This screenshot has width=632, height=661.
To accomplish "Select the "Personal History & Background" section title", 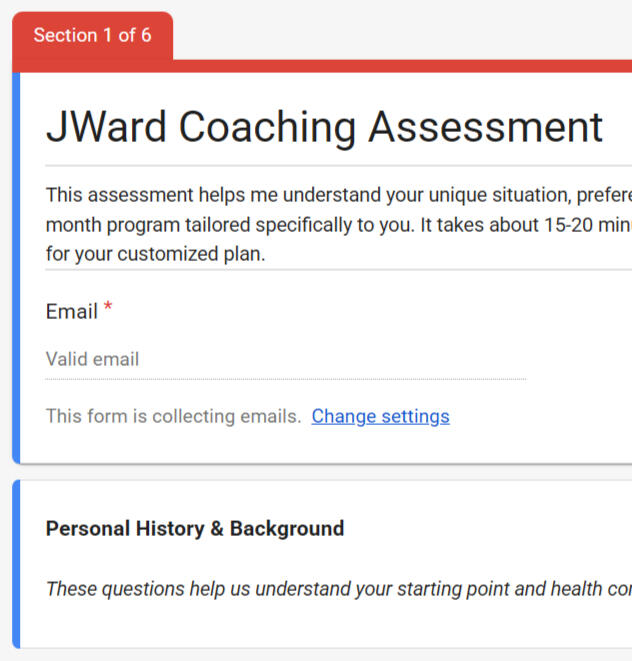I will 195,529.
